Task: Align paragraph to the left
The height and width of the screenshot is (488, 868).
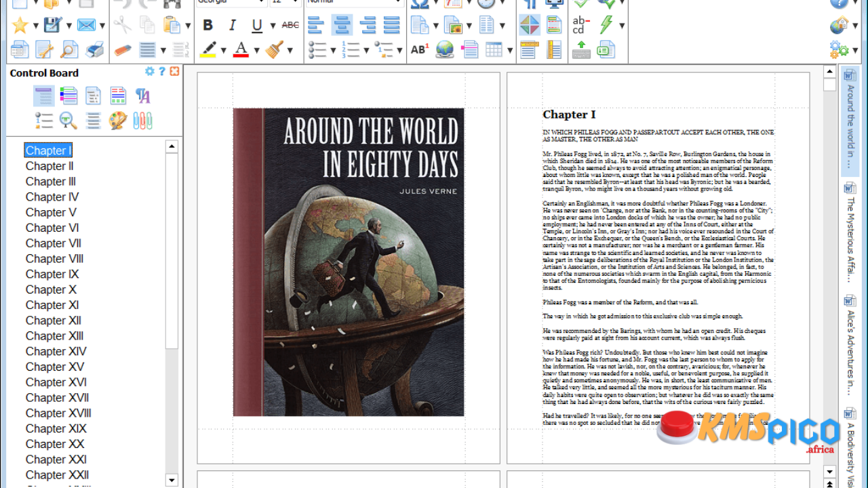Action: pyautogui.click(x=315, y=25)
